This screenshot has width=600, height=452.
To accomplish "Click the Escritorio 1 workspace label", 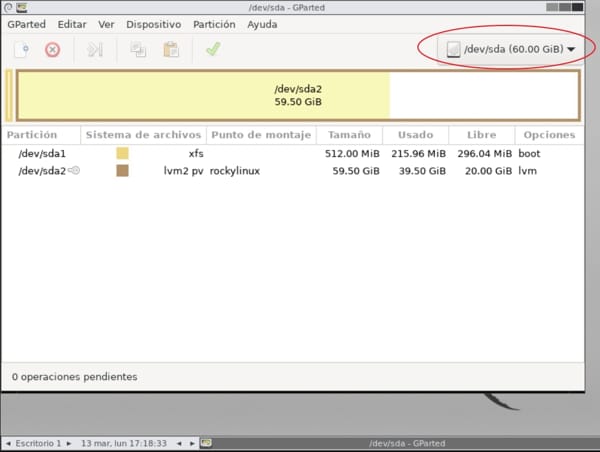I will tap(38, 444).
